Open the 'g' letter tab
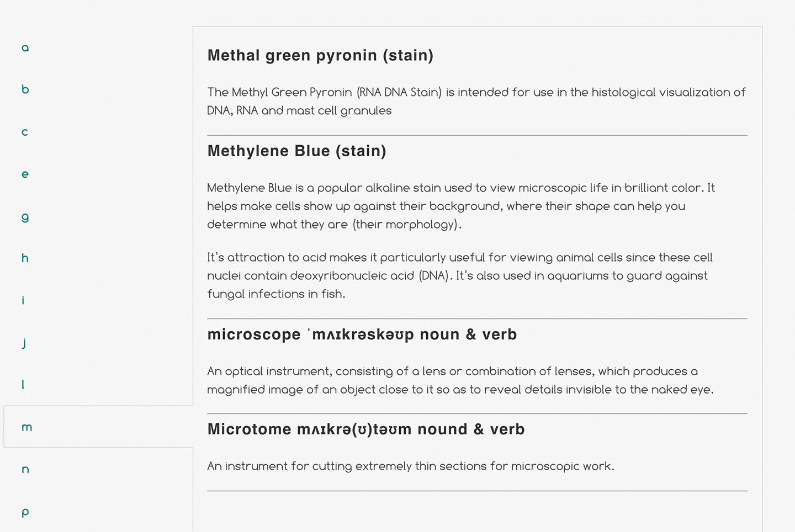 point(25,216)
